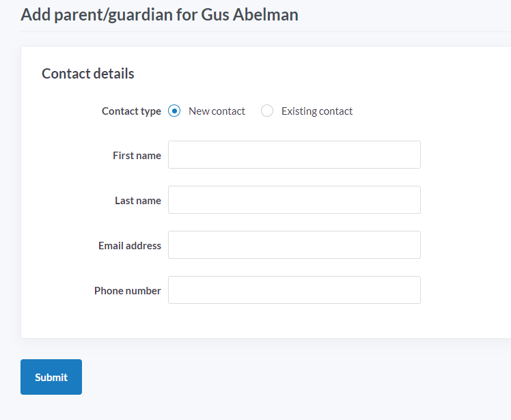511x420 pixels.
Task: Click the "Contact details" section heading
Action: click(88, 73)
